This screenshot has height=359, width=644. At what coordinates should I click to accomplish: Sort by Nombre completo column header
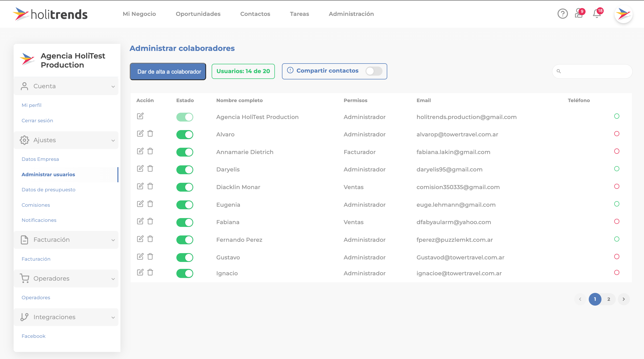pos(239,100)
